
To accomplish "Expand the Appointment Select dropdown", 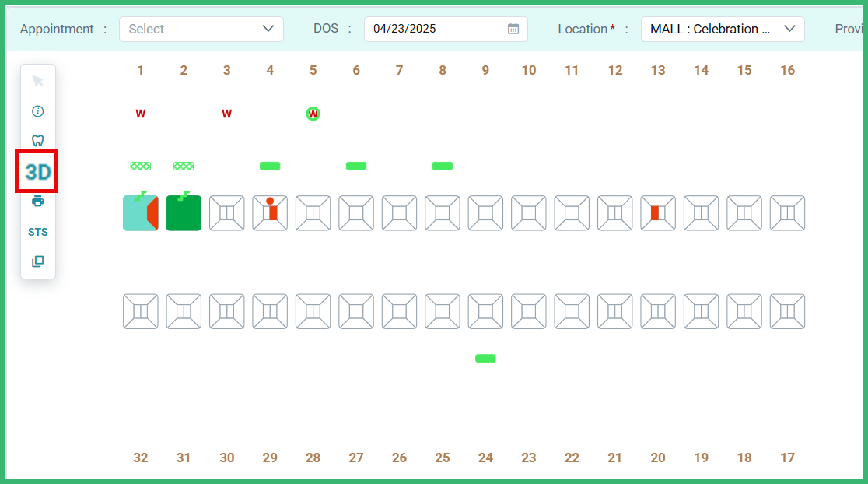I will 201,29.
